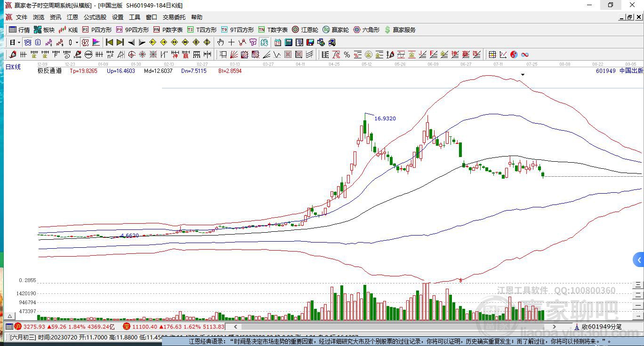Click the 极反通道 indicator label
This screenshot has height=346, width=644.
[x=49, y=71]
